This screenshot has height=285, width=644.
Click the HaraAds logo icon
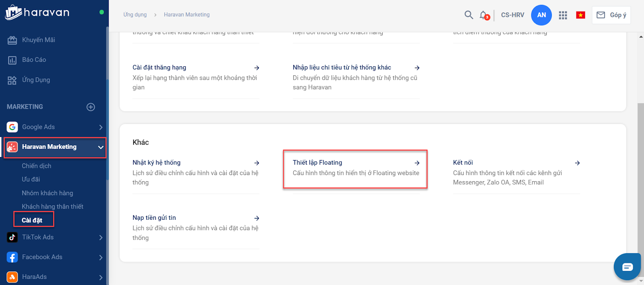[x=12, y=277]
